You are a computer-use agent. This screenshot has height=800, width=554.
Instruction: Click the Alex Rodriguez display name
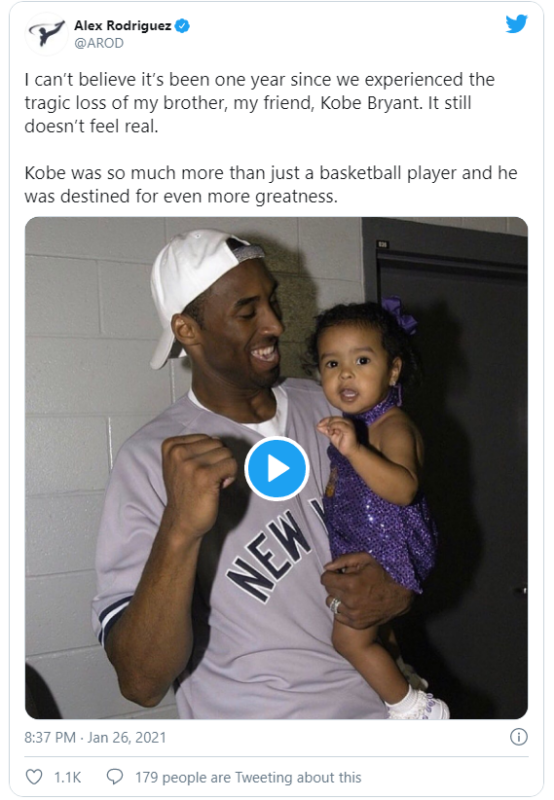122,26
